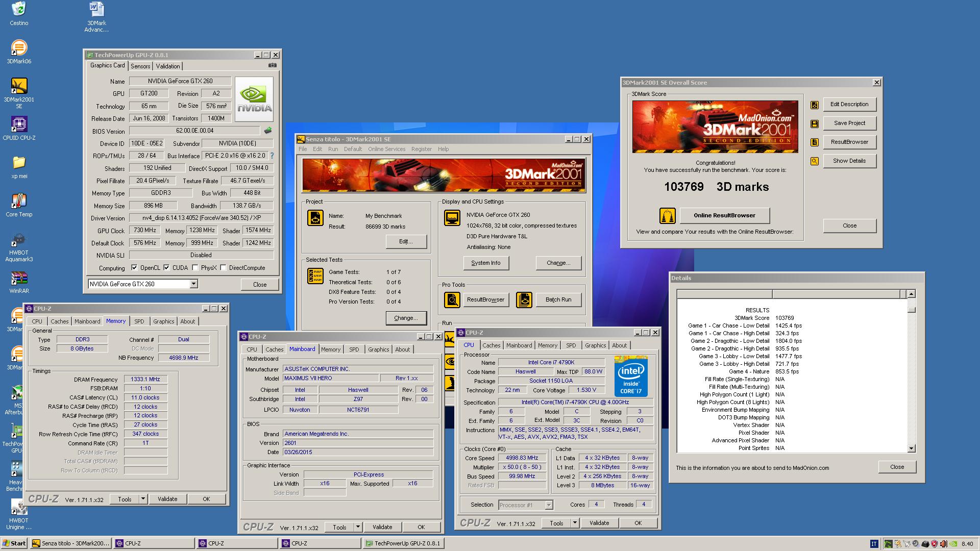Image resolution: width=980 pixels, height=551 pixels.
Task: Launch the 3DMark06 desktop shortcut
Action: [x=19, y=52]
